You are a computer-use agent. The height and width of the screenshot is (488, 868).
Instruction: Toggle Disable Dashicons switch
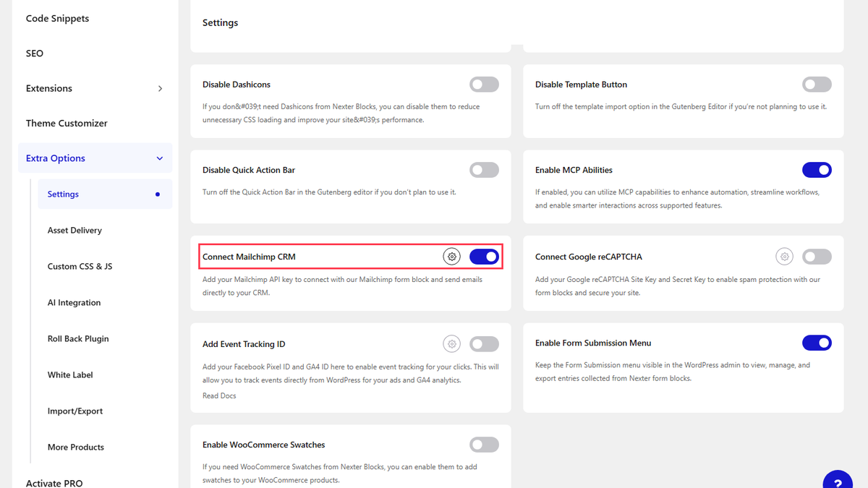[484, 85]
